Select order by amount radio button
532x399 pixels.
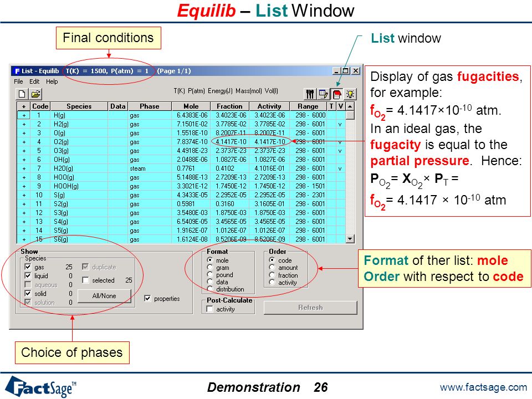pyautogui.click(x=272, y=267)
